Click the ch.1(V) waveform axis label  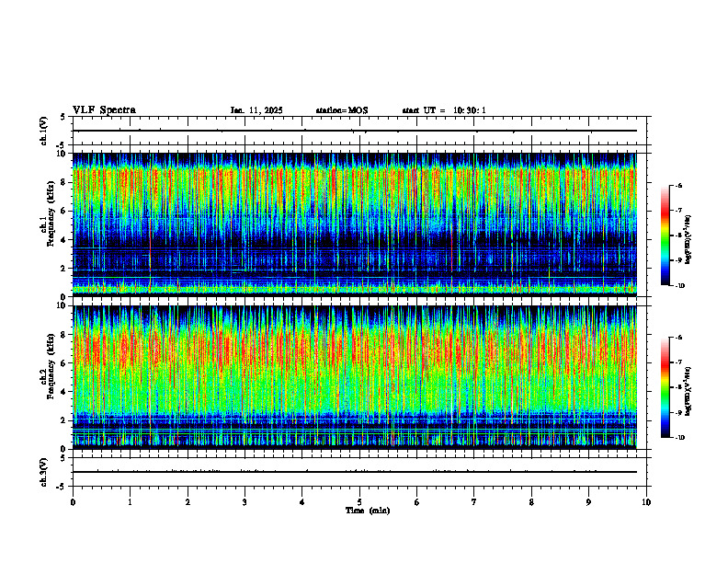[43, 131]
